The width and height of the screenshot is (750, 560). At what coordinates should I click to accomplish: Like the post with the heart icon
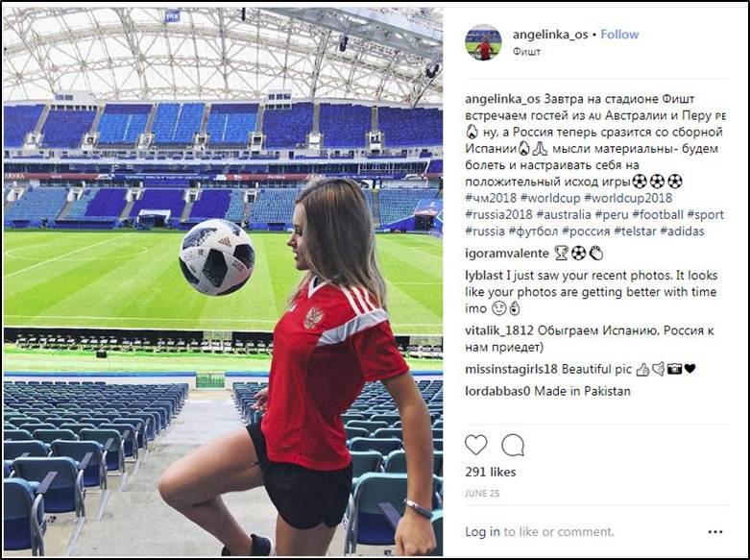[x=476, y=445]
